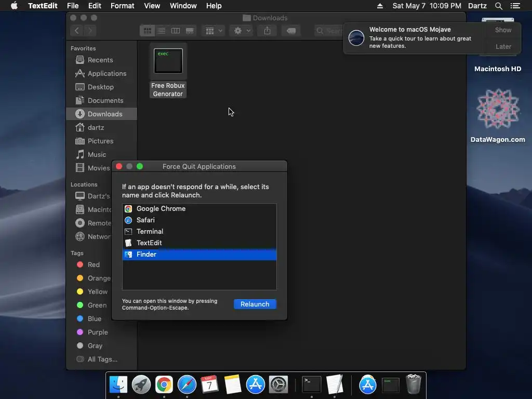Open dartz home folder in sidebar
This screenshot has width=532, height=399.
click(x=101, y=128)
